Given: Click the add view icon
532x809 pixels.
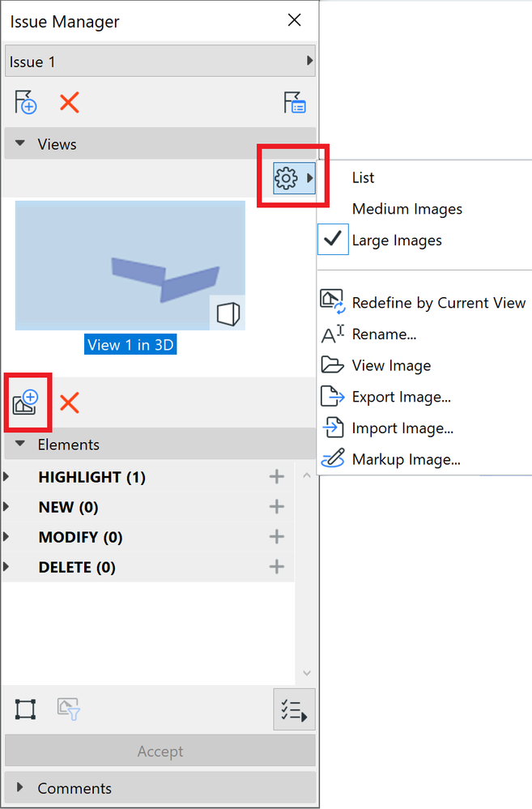Looking at the screenshot, I should pos(26,402).
